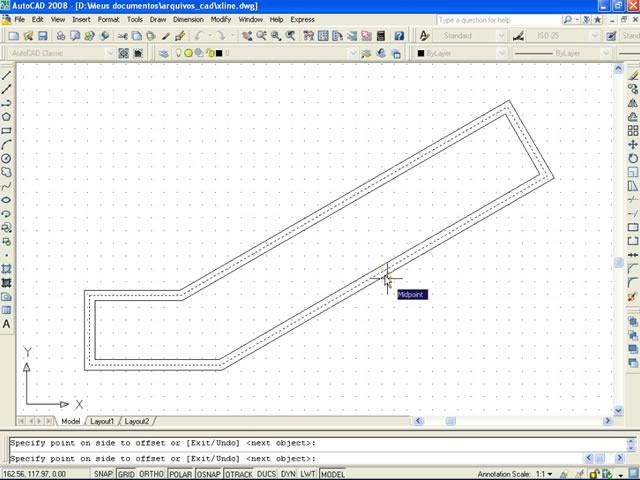Open the ByLayer linetype dropdown
Image resolution: width=640 pixels, height=480 pixels.
click(606, 53)
